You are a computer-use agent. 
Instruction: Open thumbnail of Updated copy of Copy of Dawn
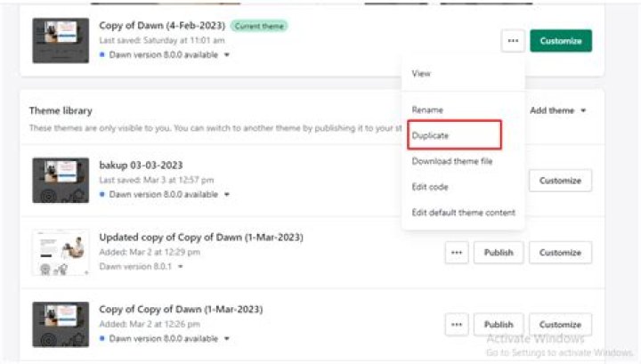tap(61, 253)
